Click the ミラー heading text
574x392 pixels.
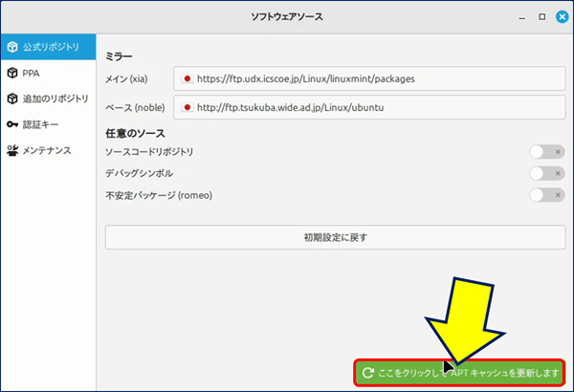pos(119,56)
